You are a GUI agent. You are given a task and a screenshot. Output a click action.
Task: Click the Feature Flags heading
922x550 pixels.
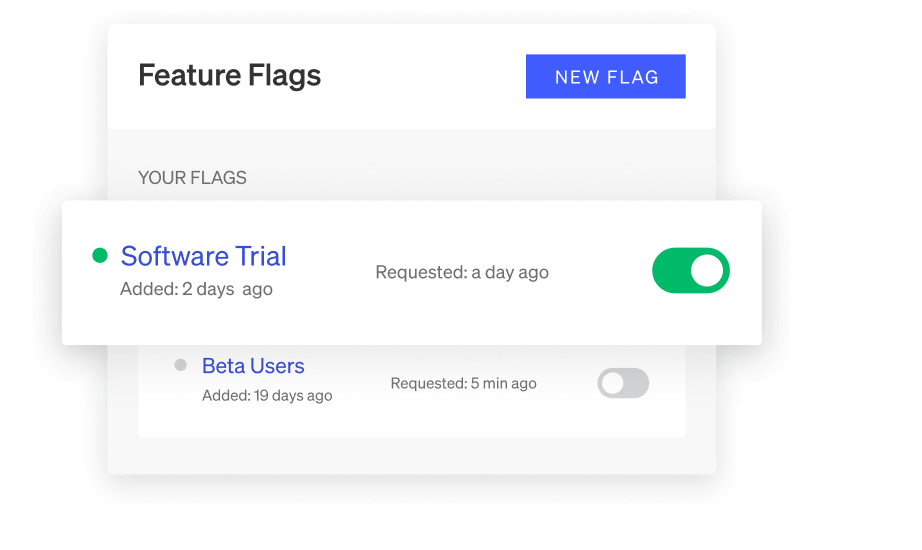pos(229,76)
